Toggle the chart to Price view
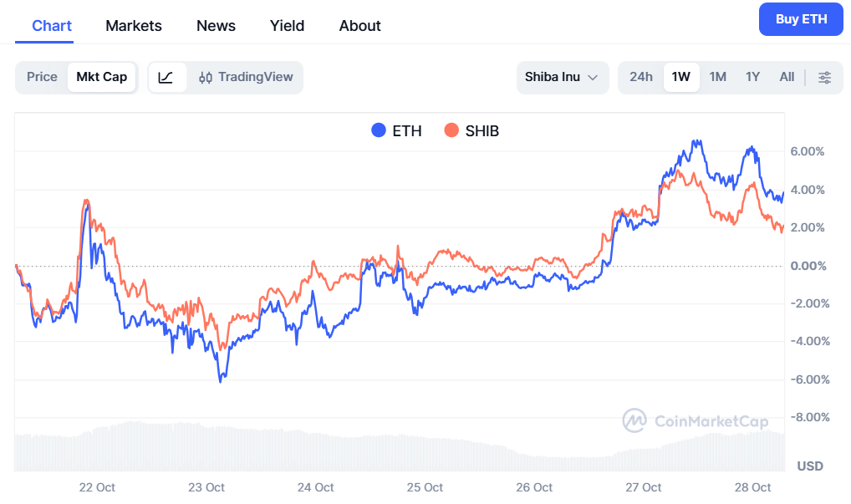Image resolution: width=851 pixels, height=504 pixels. tap(42, 76)
